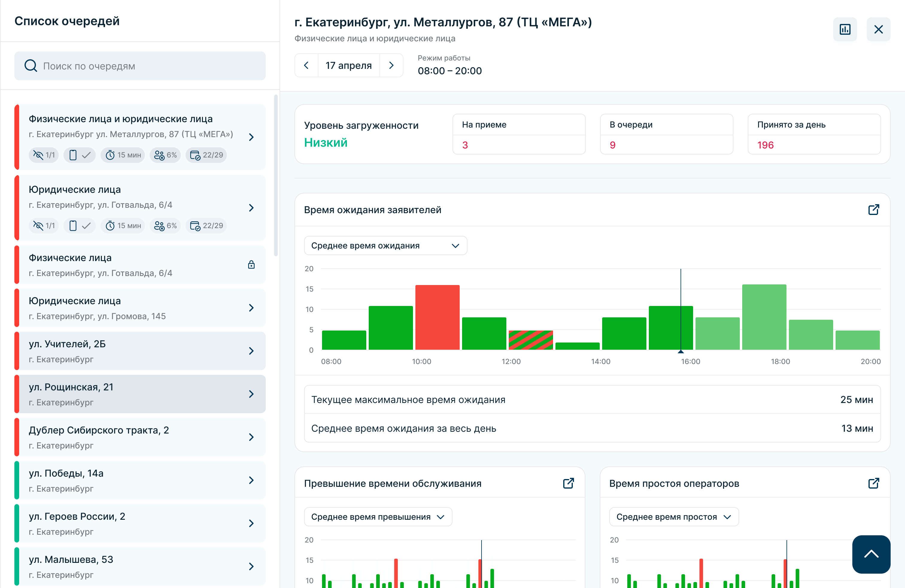
Task: Click the 15 мин timer badge in first queue
Action: coord(123,155)
